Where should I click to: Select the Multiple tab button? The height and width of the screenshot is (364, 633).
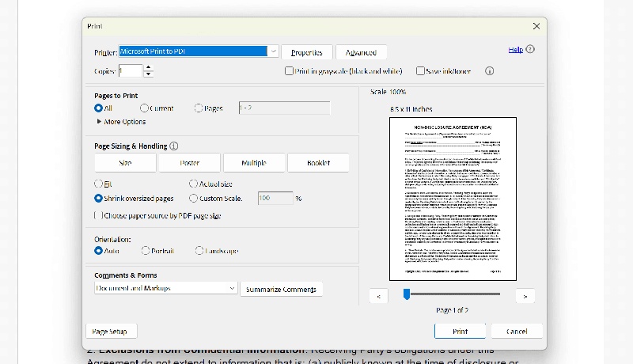pyautogui.click(x=254, y=163)
